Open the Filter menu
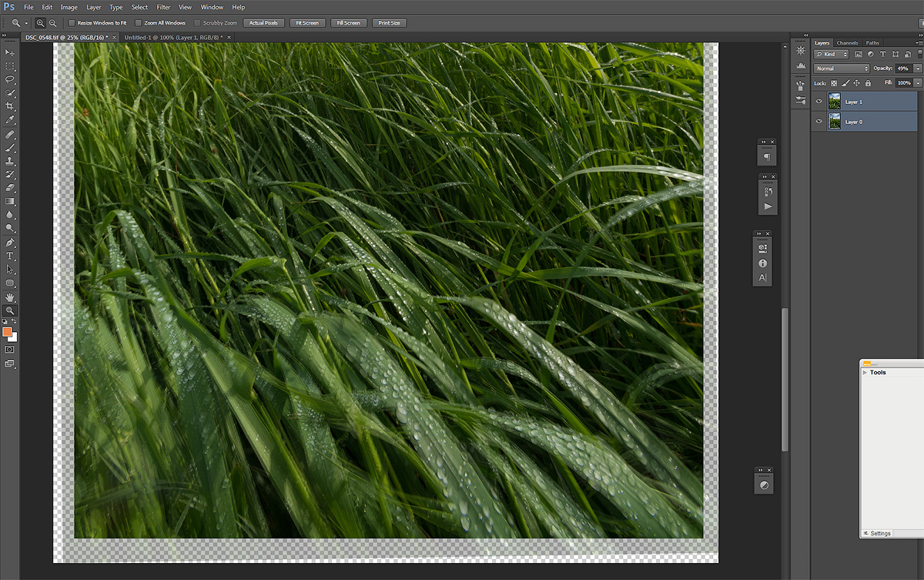Viewport: 924px width, 580px height. point(163,7)
